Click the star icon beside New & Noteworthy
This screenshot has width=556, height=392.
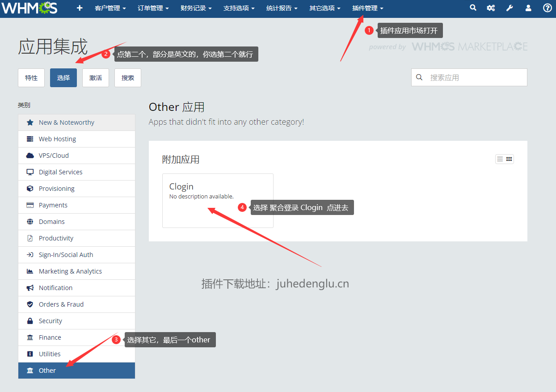(x=30, y=122)
